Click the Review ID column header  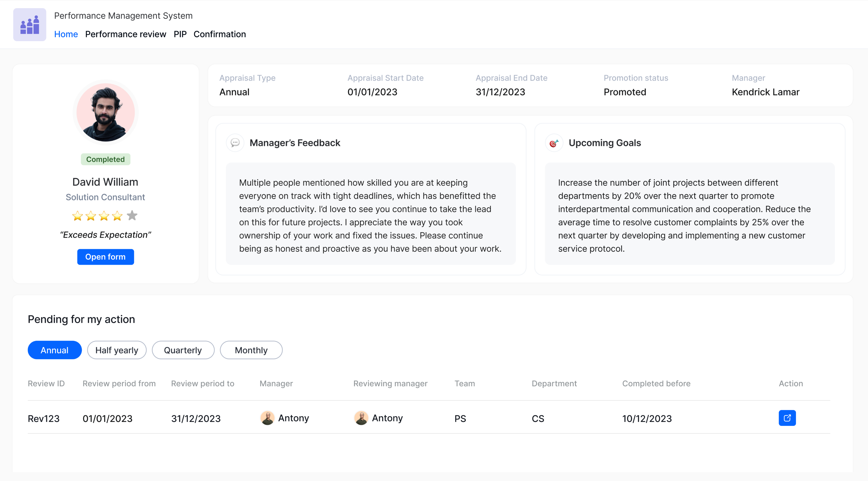coord(46,383)
